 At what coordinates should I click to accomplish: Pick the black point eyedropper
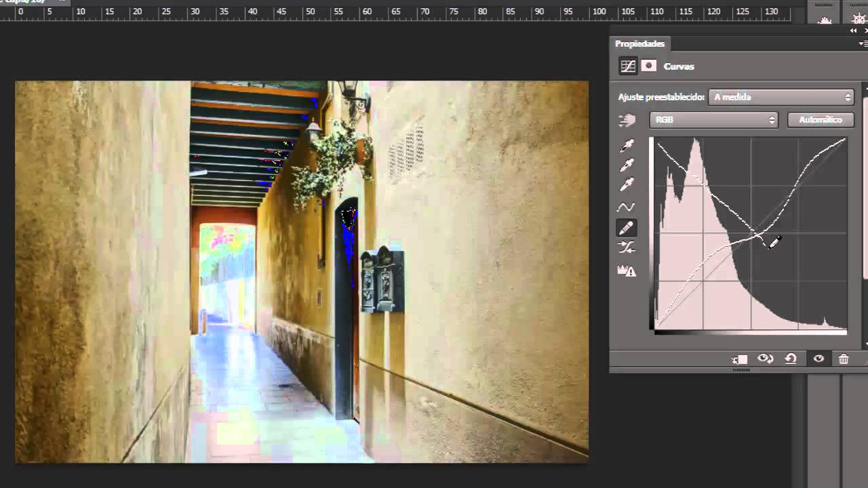pyautogui.click(x=627, y=146)
